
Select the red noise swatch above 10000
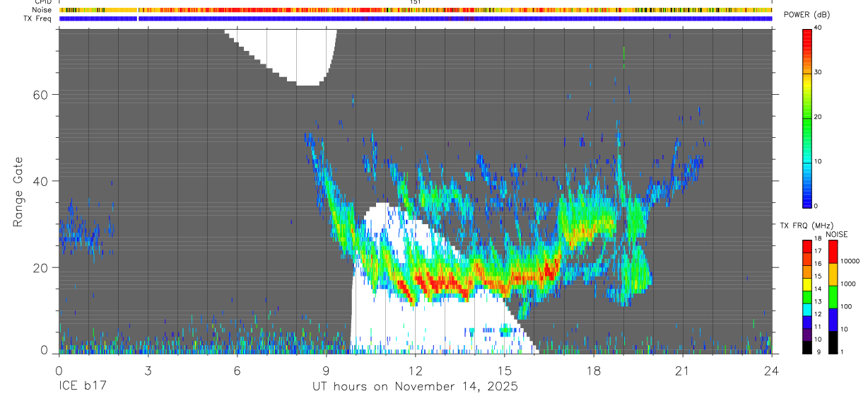click(833, 252)
